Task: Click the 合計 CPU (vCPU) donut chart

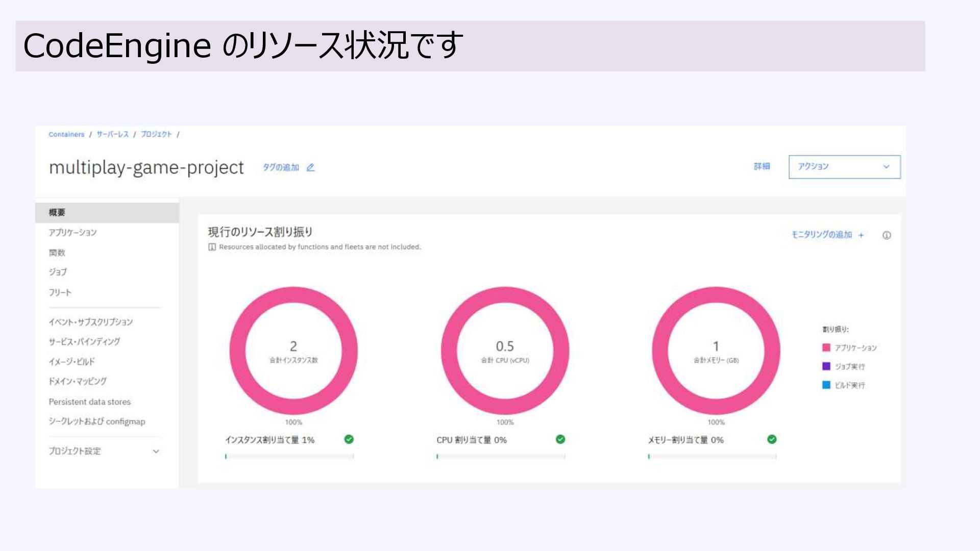Action: (505, 350)
